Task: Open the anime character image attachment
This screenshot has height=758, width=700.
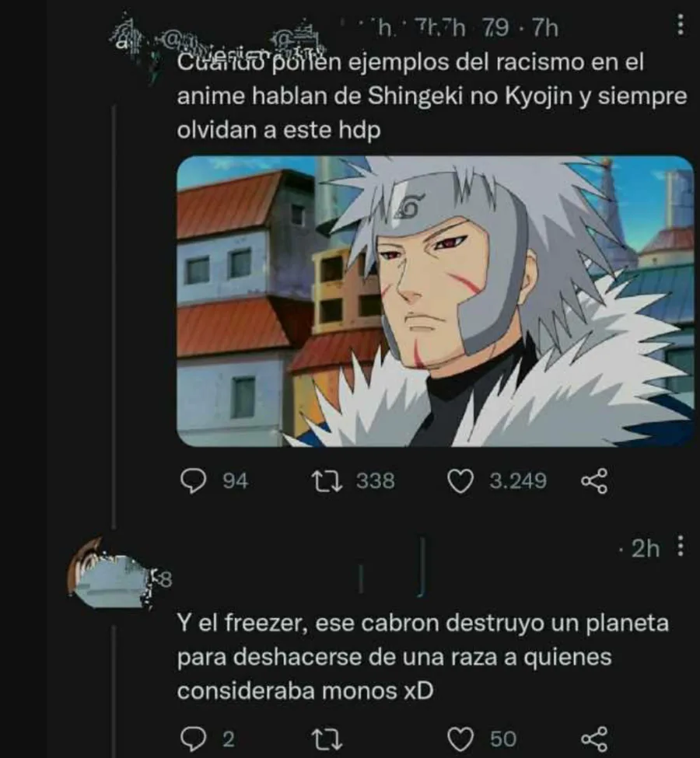Action: (435, 301)
